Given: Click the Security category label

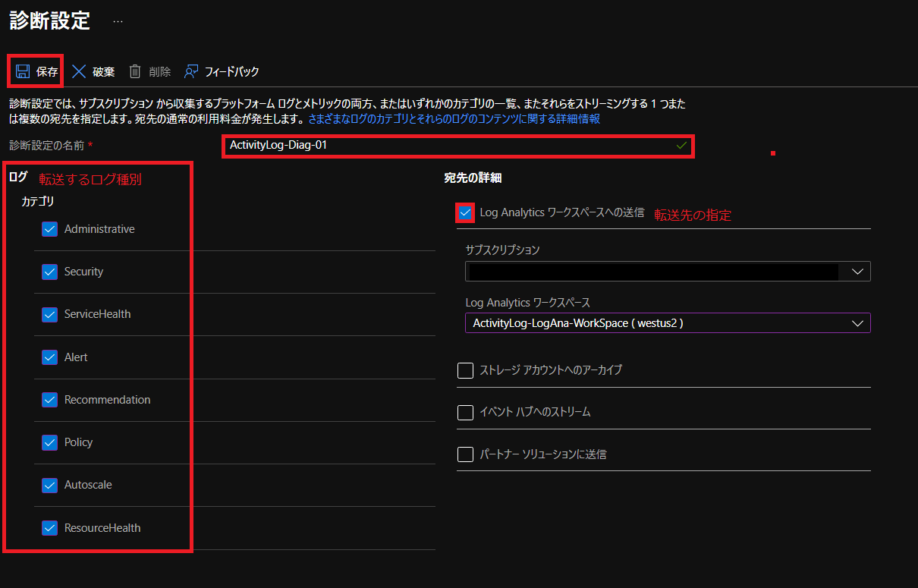Looking at the screenshot, I should 83,272.
